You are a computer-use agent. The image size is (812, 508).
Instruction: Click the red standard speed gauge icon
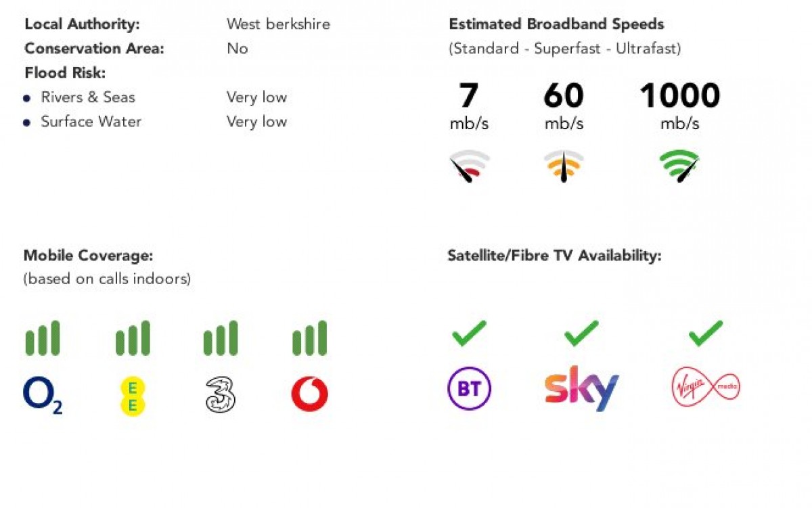pos(469,166)
